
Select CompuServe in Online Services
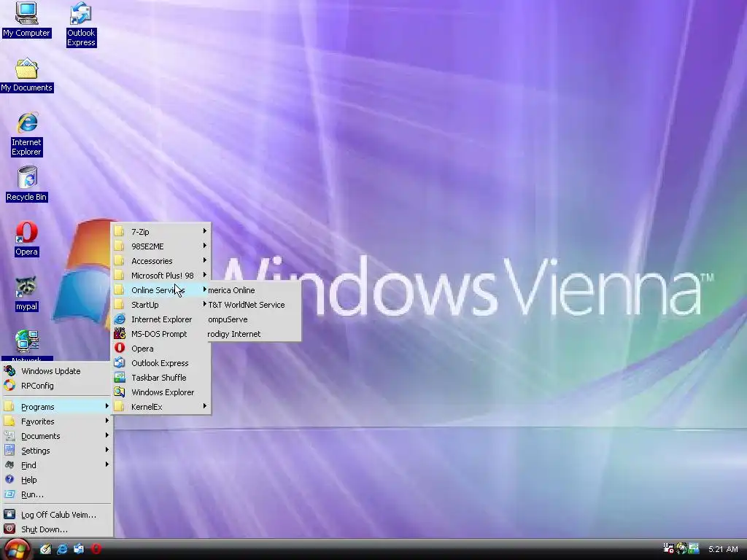pos(254,319)
